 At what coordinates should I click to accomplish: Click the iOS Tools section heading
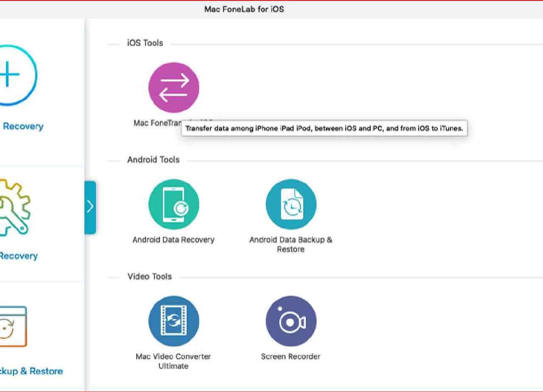145,43
